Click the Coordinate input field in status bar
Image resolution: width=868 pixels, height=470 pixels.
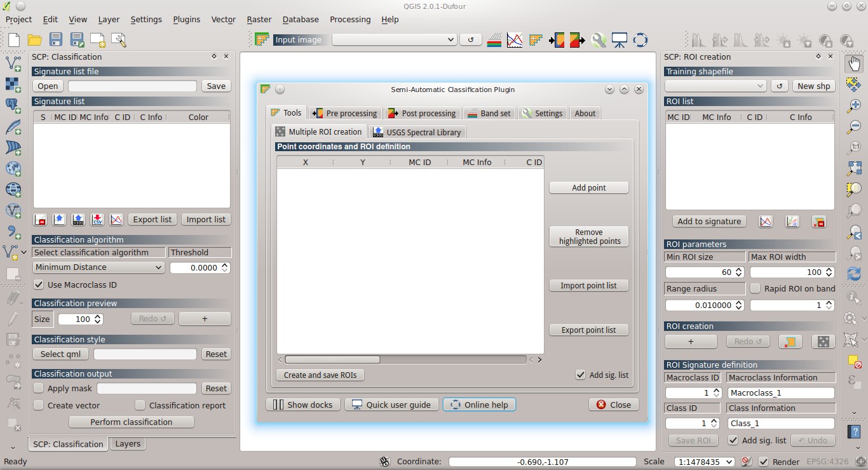(x=543, y=462)
